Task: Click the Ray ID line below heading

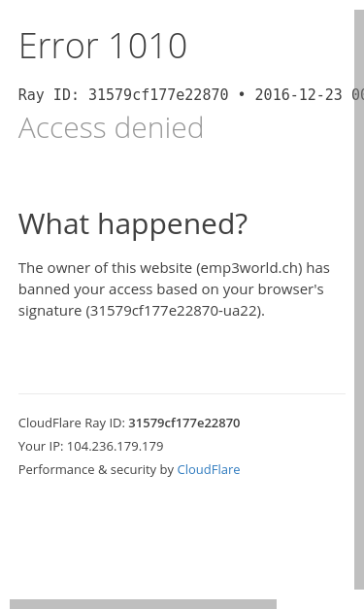Action: (191, 95)
